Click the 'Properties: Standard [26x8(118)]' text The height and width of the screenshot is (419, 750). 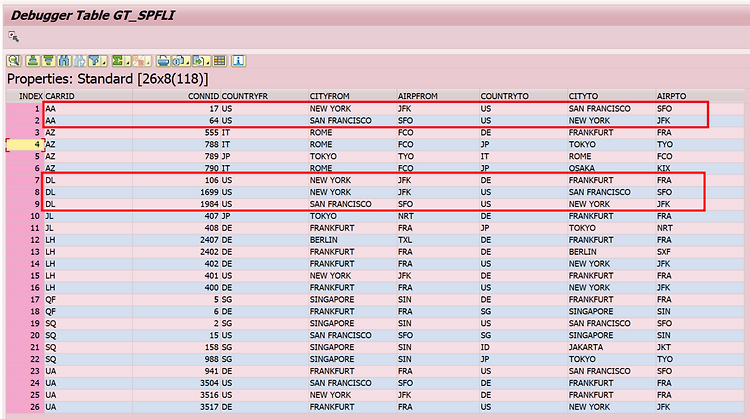pyautogui.click(x=108, y=79)
